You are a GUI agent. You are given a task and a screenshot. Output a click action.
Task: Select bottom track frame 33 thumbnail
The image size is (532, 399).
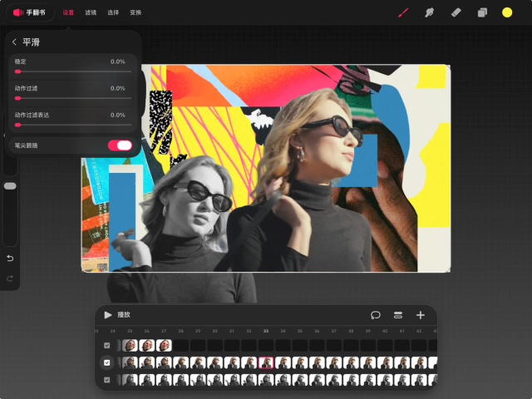[x=266, y=380]
